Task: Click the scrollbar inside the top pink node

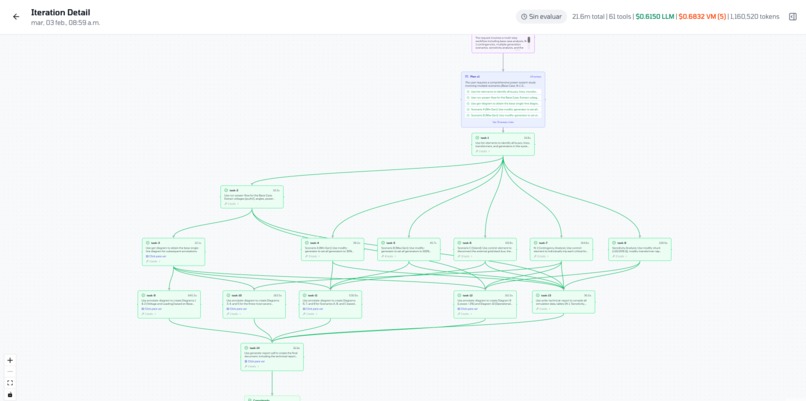Action: pyautogui.click(x=528, y=40)
